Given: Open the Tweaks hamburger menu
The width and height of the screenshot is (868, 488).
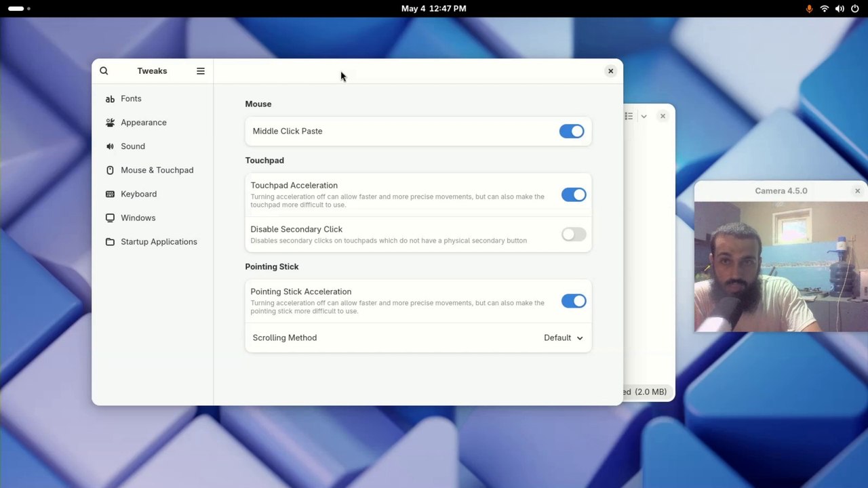Looking at the screenshot, I should [201, 71].
